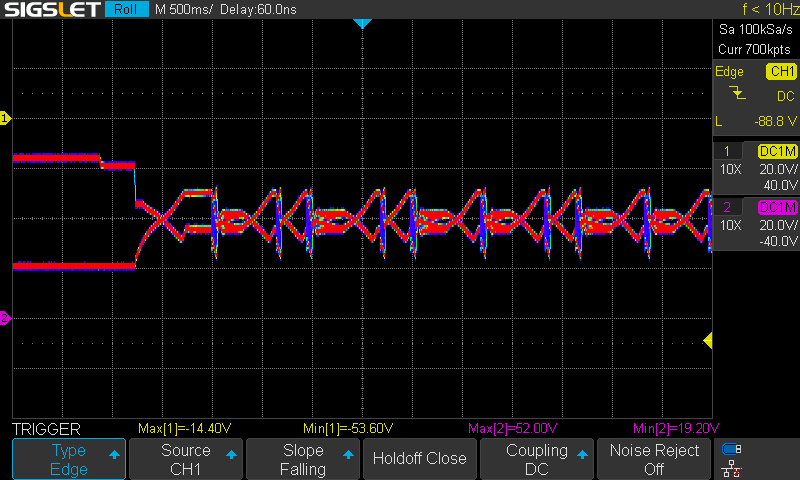
Task: Click the f < 10Hz frequency counter
Action: pyautogui.click(x=770, y=9)
